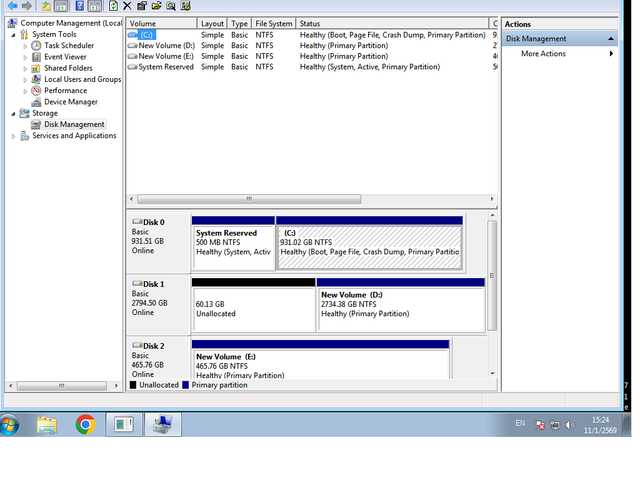Image resolution: width=640 pixels, height=480 pixels.
Task: Expand the Shared Folders node arrow
Action: 25,69
